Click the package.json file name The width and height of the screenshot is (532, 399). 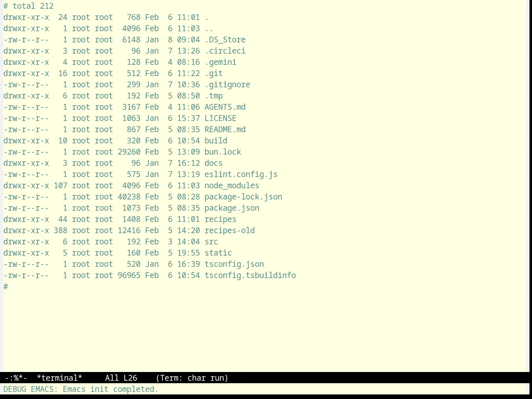point(232,208)
